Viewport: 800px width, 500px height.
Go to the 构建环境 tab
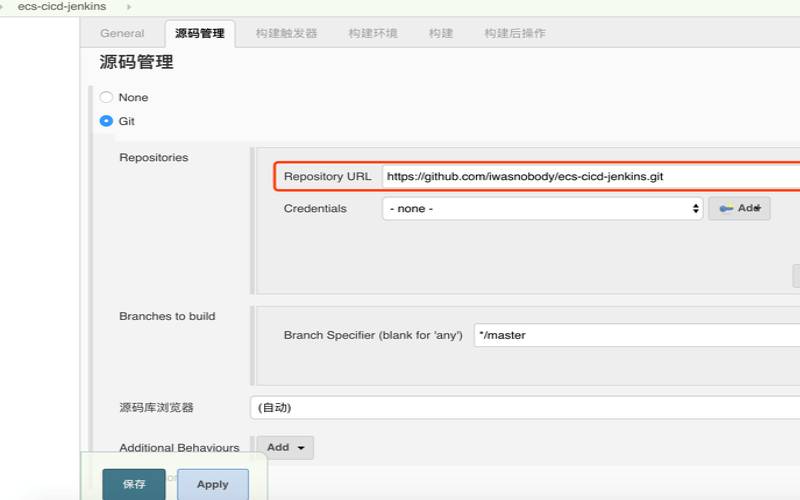(x=373, y=33)
